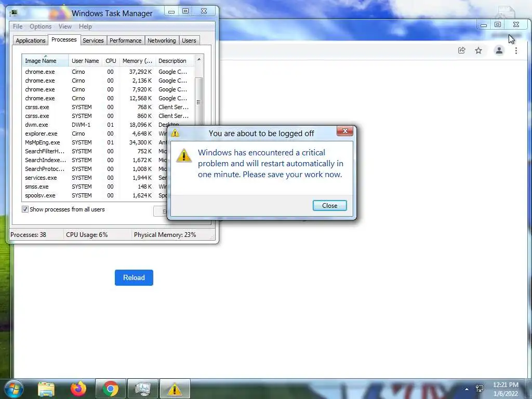This screenshot has width=532, height=399.
Task: Toggle Show processes from all users
Action: pyautogui.click(x=25, y=209)
